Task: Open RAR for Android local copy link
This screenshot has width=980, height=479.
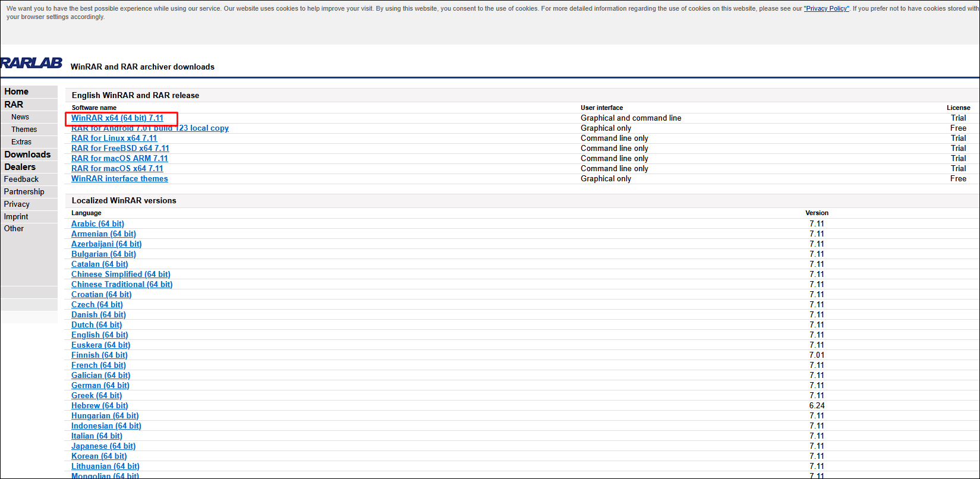Action: click(150, 128)
